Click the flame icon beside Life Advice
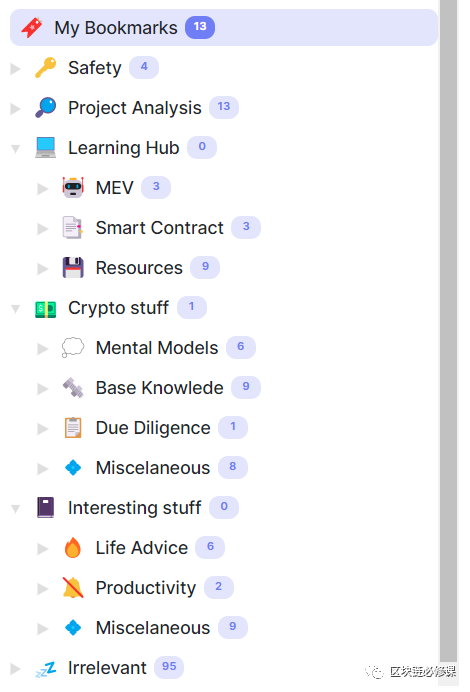Screen dimensions: 470x692 pos(73,548)
